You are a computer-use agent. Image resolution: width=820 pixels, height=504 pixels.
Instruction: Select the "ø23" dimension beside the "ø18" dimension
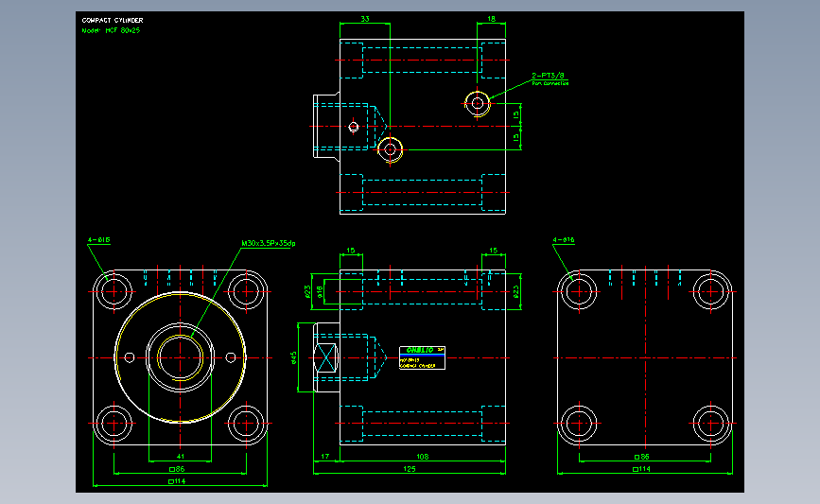307,292
